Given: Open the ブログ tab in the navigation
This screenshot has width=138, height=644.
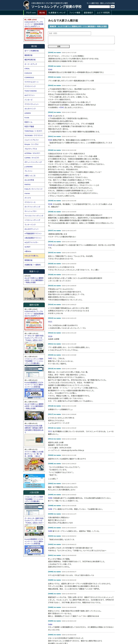Looking at the screenshot, I should click(31, 13).
